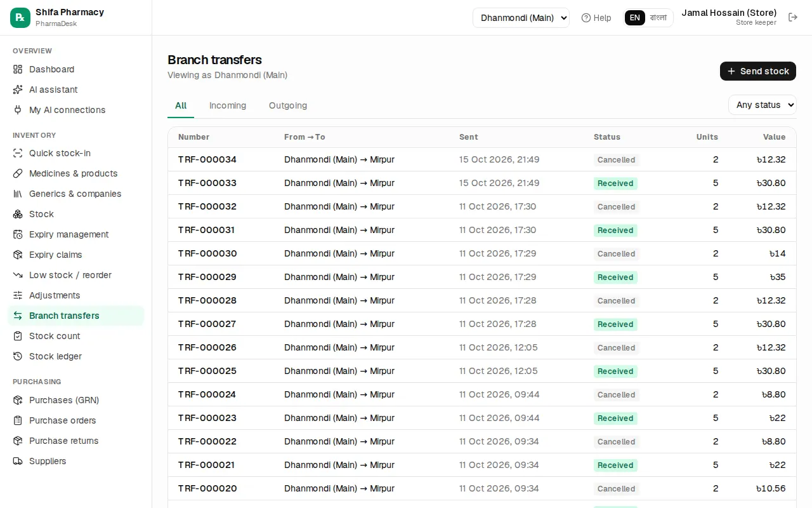Image resolution: width=812 pixels, height=508 pixels.
Task: Open the Dhanmondi (Main) branch dropdown
Action: pos(521,18)
